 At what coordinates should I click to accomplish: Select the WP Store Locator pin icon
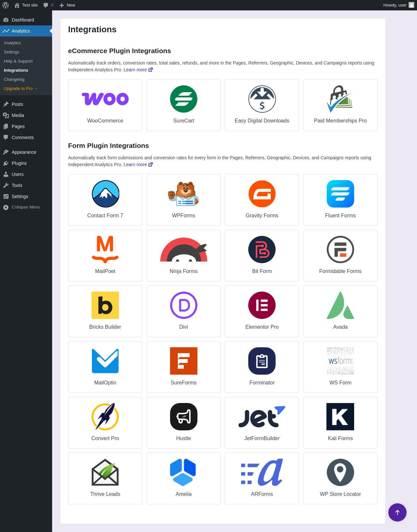[340, 472]
